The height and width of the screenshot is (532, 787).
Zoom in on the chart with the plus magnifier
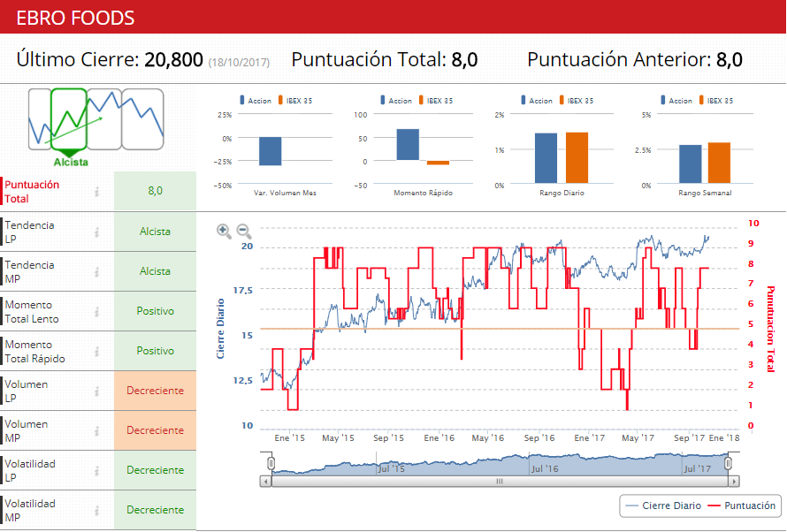pyautogui.click(x=224, y=232)
